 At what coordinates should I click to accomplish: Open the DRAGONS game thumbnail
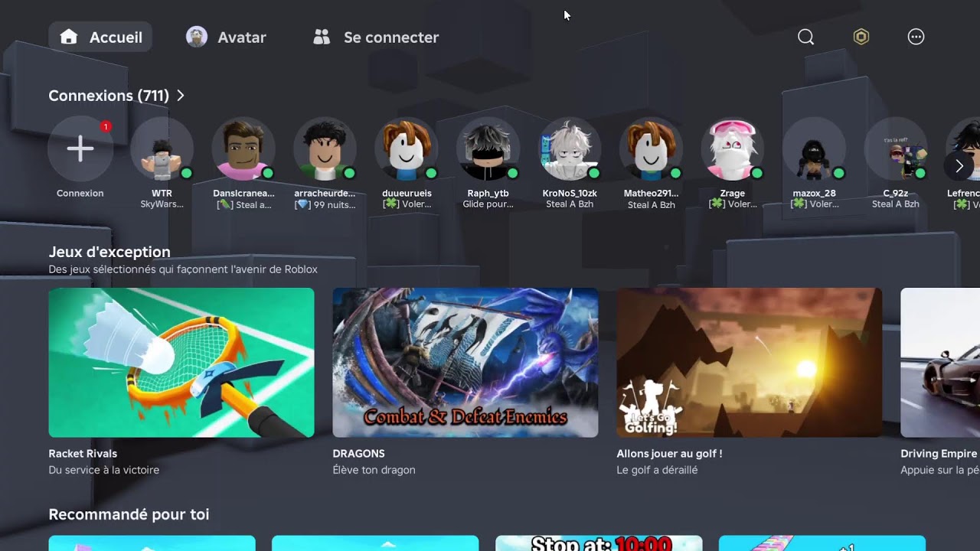(465, 363)
